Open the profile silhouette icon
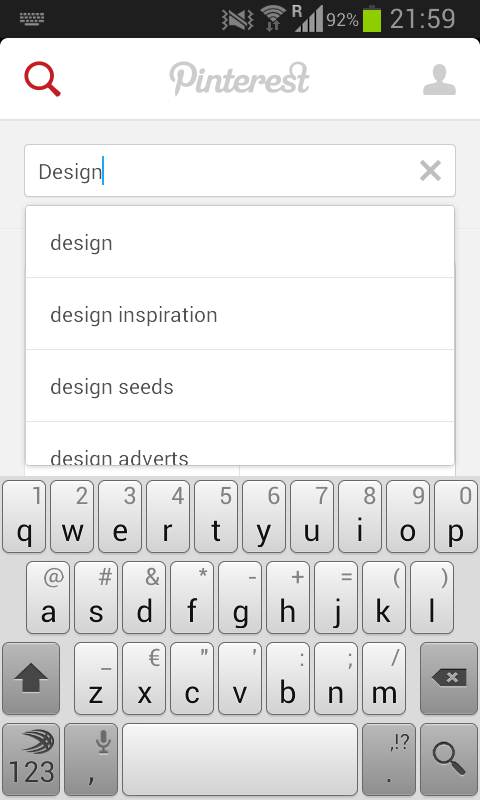The width and height of the screenshot is (480, 800). 439,80
